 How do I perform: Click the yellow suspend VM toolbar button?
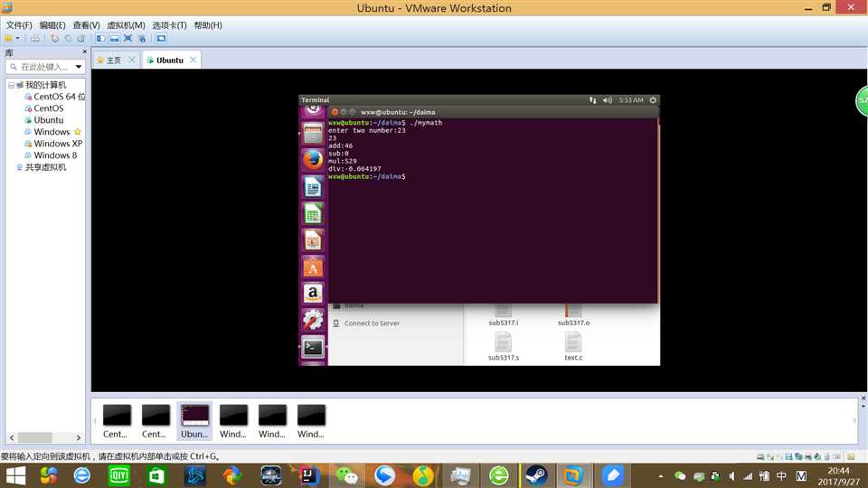point(9,39)
